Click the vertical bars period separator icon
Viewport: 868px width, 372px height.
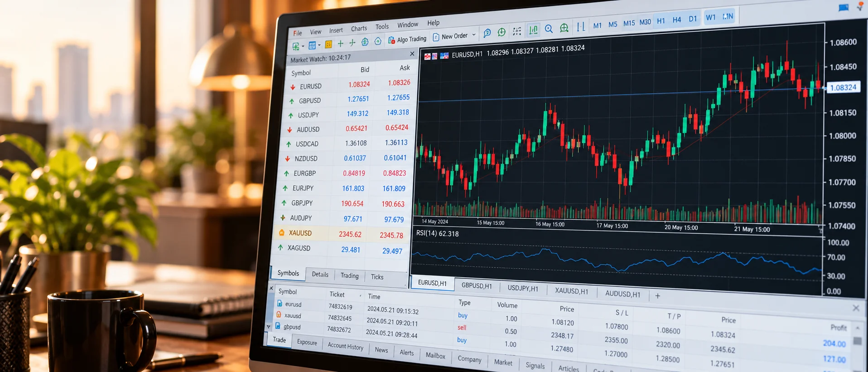pyautogui.click(x=581, y=27)
